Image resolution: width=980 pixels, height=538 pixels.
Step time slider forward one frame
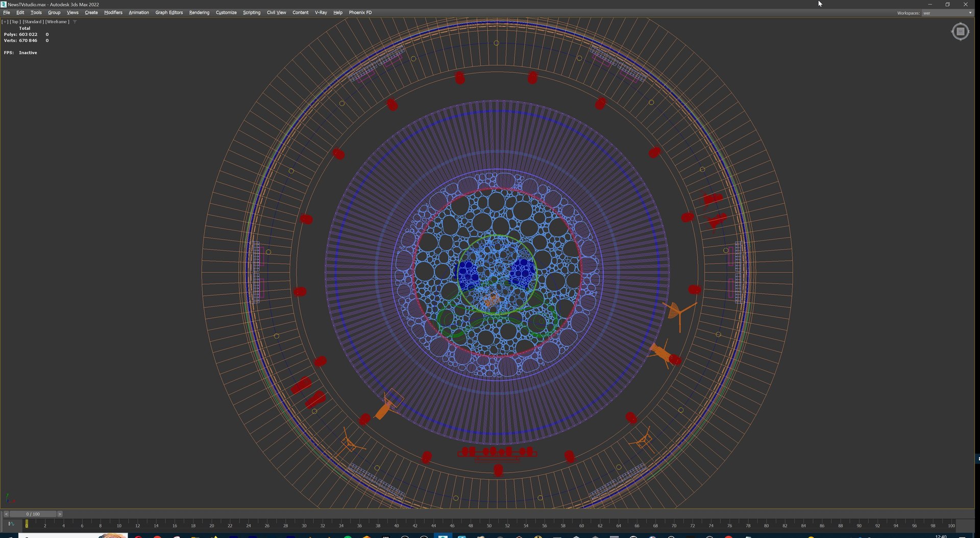[x=60, y=514]
